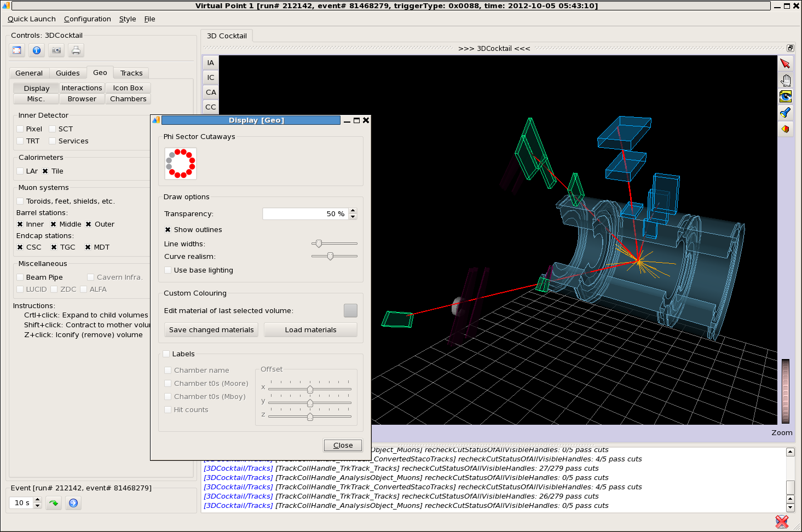Decrease transparency with the down arrow
This screenshot has width=802, height=532.
353,217
